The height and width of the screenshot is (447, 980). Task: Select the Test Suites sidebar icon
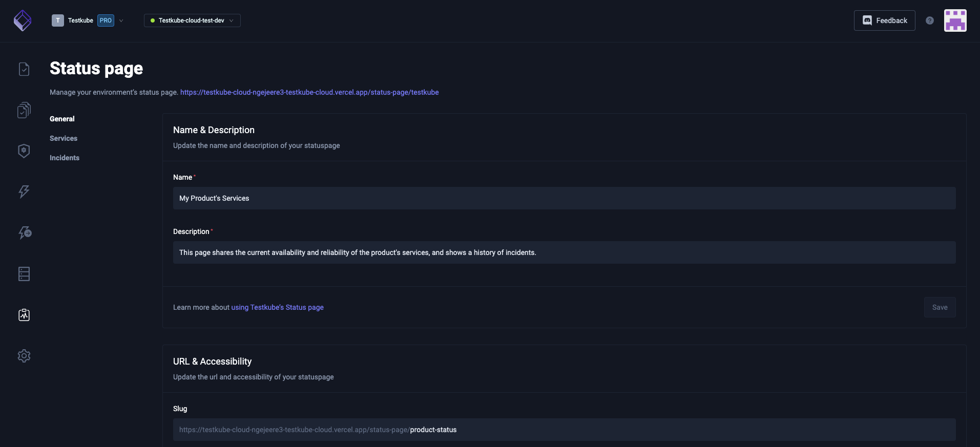[24, 110]
